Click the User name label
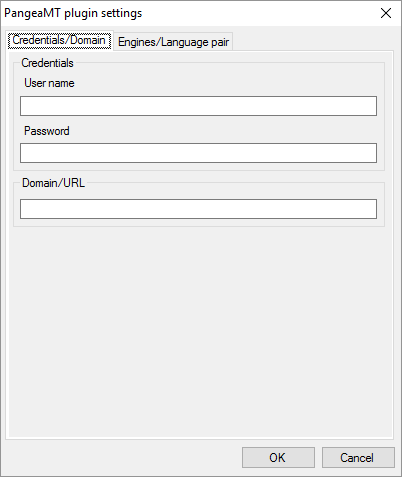The image size is (402, 477). click(x=49, y=83)
